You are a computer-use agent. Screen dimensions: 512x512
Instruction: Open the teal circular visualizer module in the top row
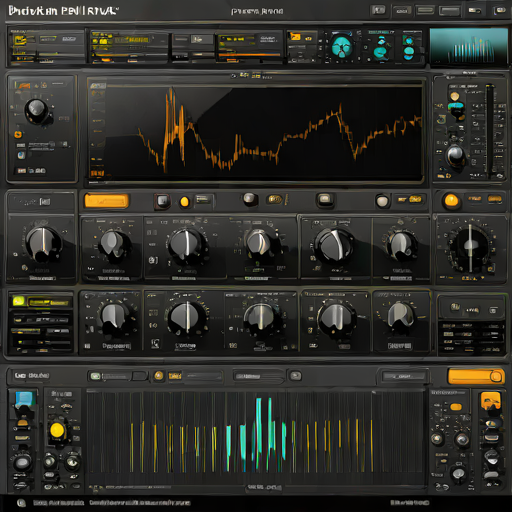[342, 47]
